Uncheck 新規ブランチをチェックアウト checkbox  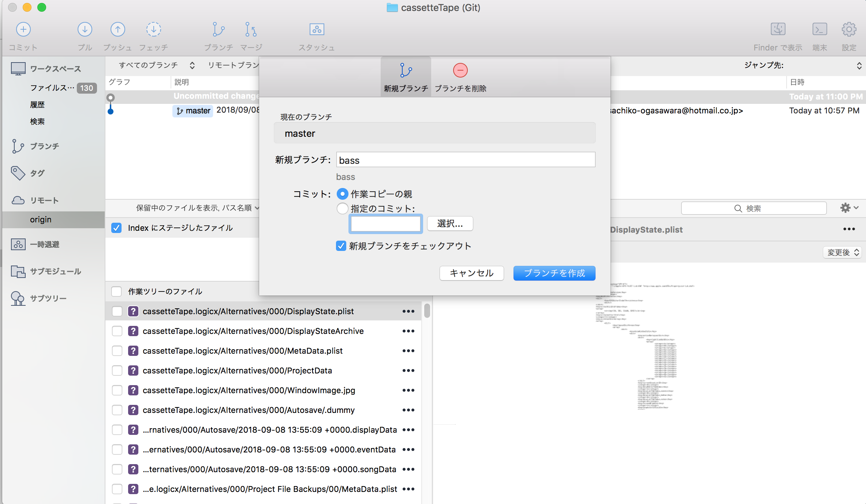(x=341, y=246)
